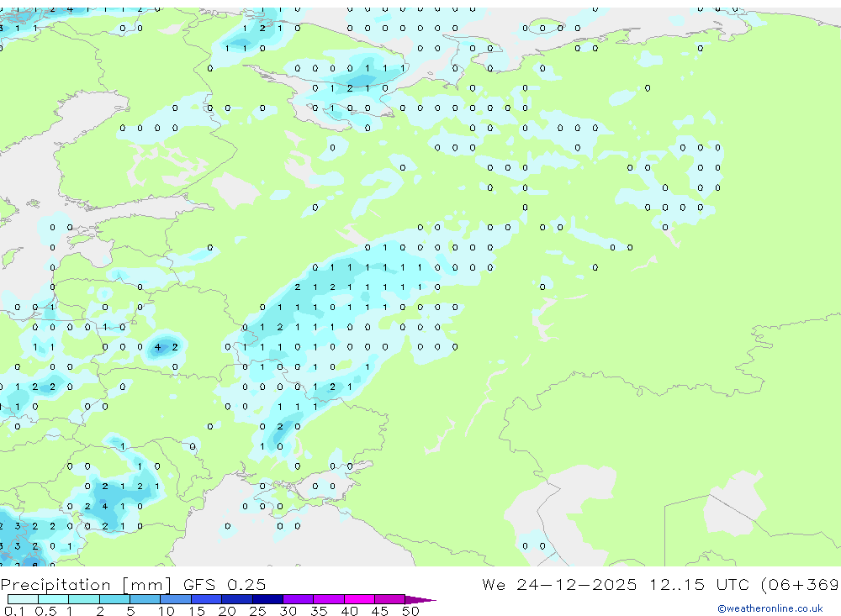Screen dimensions: 841x616
Task: Click the legend label "45"
Action: [380, 611]
